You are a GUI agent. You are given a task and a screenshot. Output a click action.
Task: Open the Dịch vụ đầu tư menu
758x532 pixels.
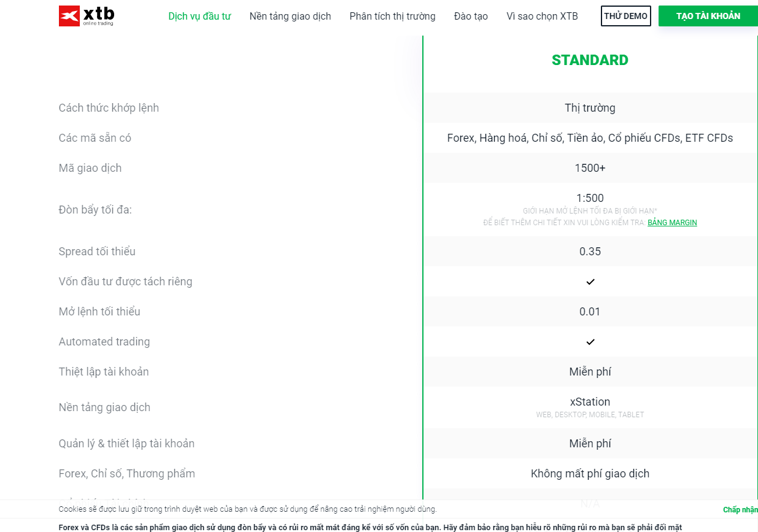click(x=199, y=17)
